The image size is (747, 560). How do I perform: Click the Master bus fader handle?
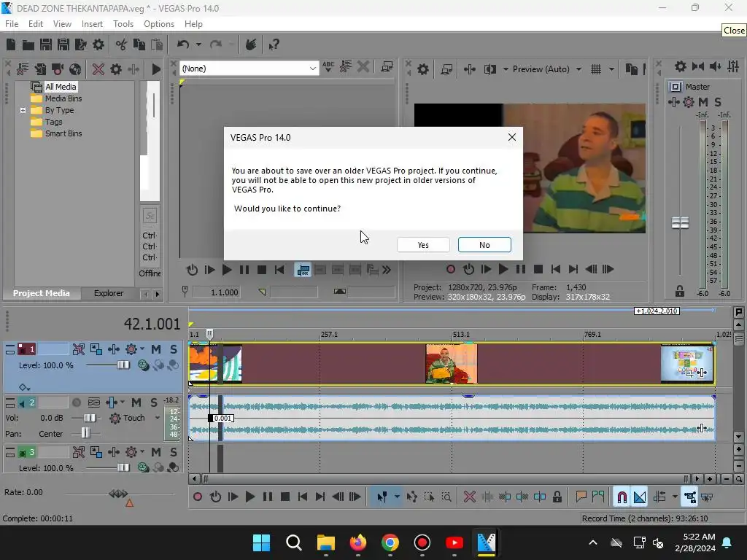pos(680,222)
